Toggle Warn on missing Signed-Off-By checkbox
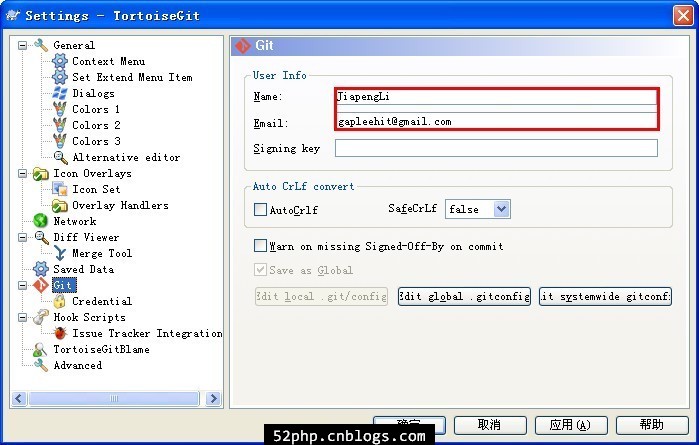Viewport: 699px width, 445px height. point(260,246)
